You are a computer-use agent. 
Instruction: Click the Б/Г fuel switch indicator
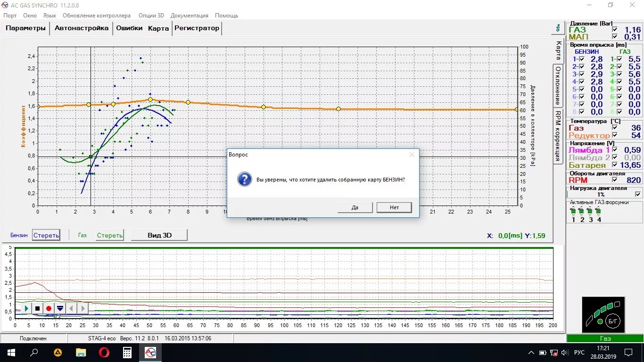tap(614, 321)
